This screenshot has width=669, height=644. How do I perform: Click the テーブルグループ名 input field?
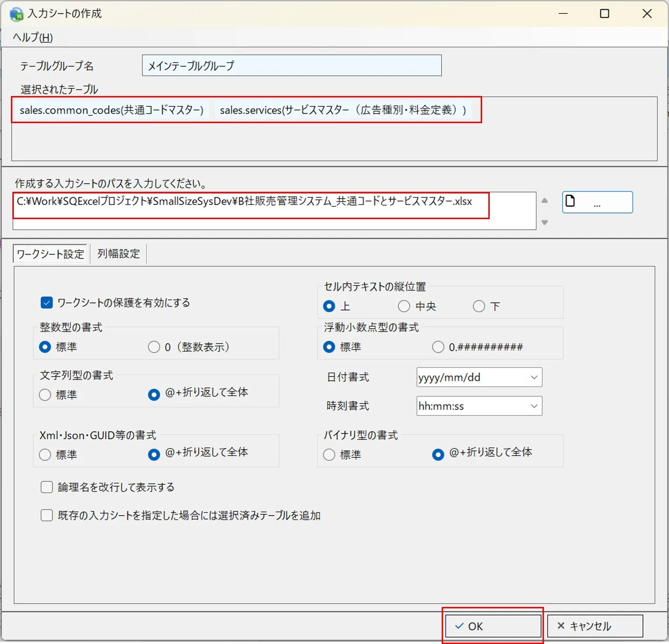click(x=292, y=66)
